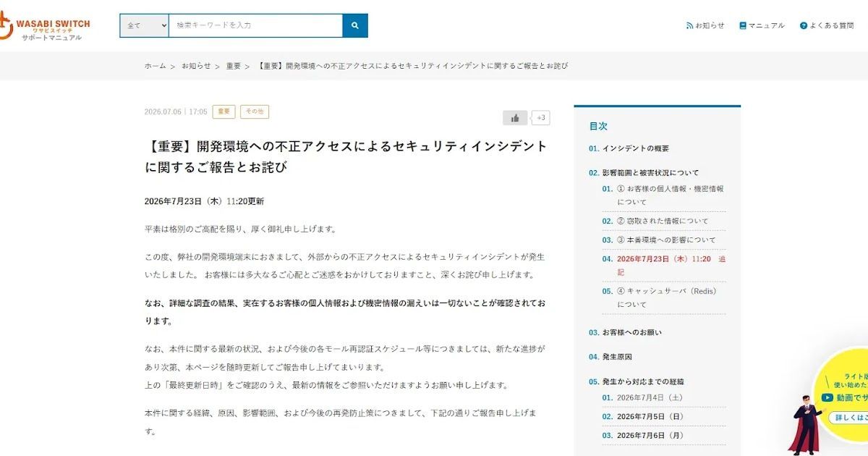Click the 2026年7月23日(木)11:20更新 line

point(204,201)
